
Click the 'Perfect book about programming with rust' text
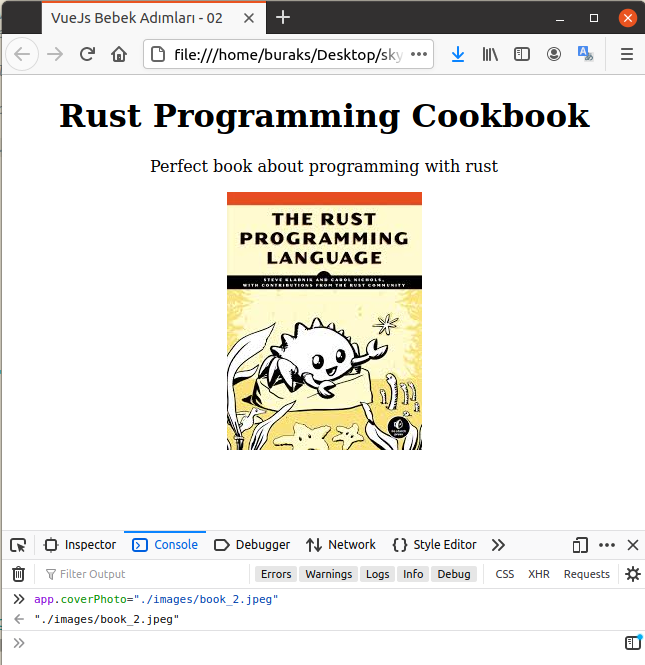324,166
